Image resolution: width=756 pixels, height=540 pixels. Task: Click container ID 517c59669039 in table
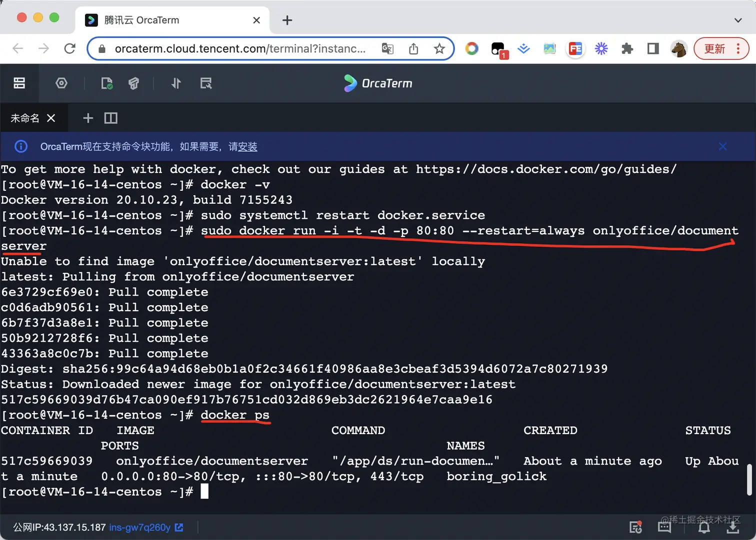pos(47,461)
